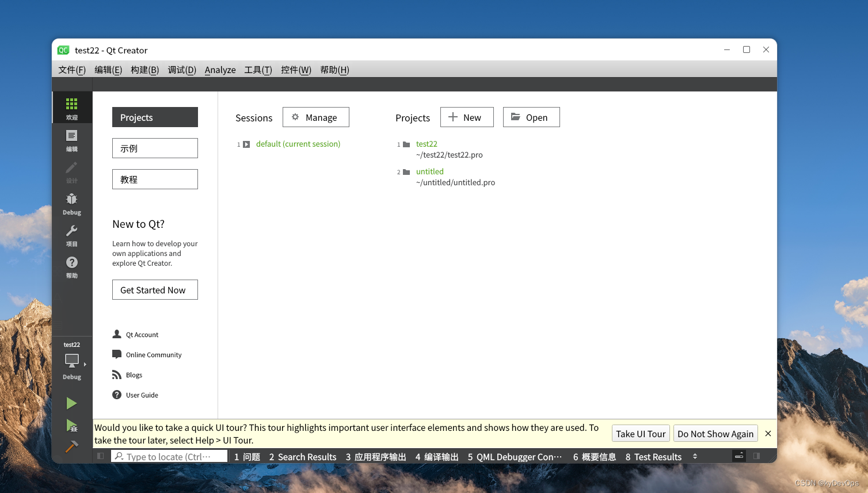The image size is (868, 493).
Task: Create a New project
Action: [467, 117]
